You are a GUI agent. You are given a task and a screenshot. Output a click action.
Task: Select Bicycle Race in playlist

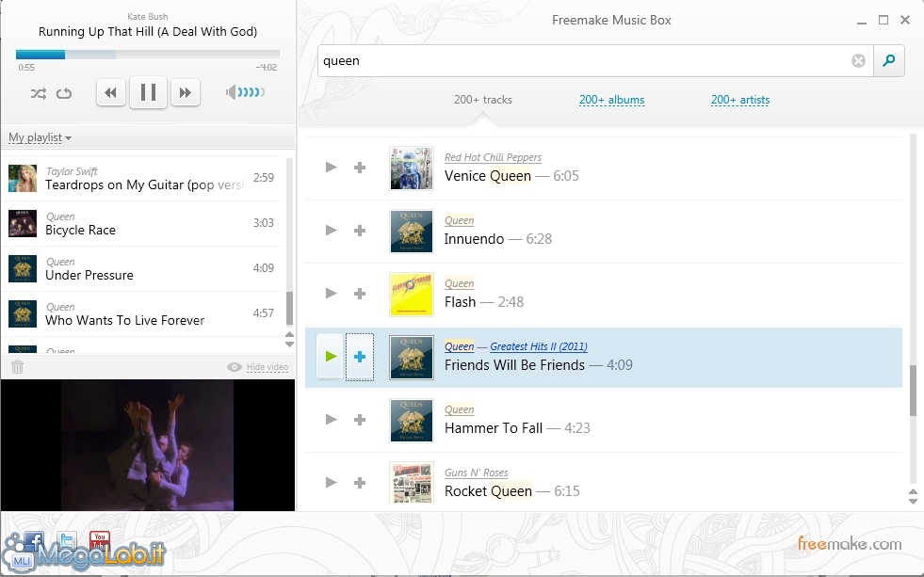[143, 224]
